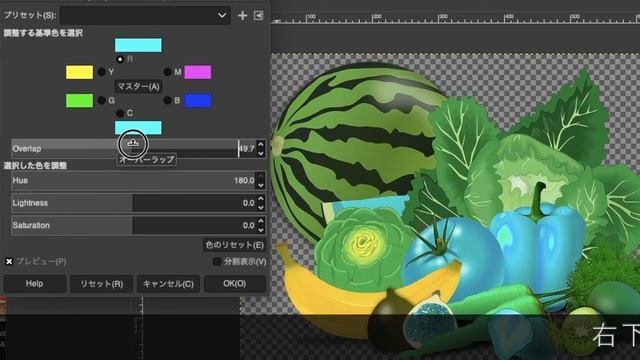This screenshot has width=640, height=360.
Task: Confirm with the OK(O) button
Action: [x=235, y=284]
